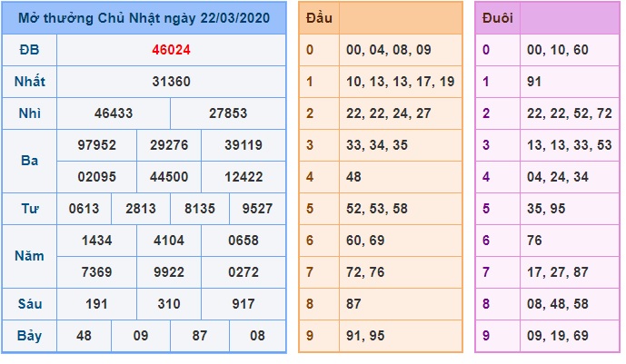Image resolution: width=626 pixels, height=364 pixels.
Task: Click the Đầu values '60, 69'
Action: pos(365,241)
